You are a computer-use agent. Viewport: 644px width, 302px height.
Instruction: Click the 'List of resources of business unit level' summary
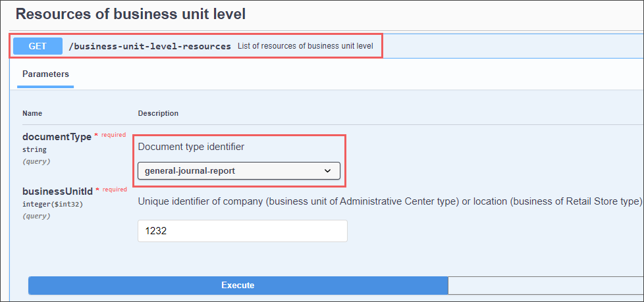pos(305,46)
